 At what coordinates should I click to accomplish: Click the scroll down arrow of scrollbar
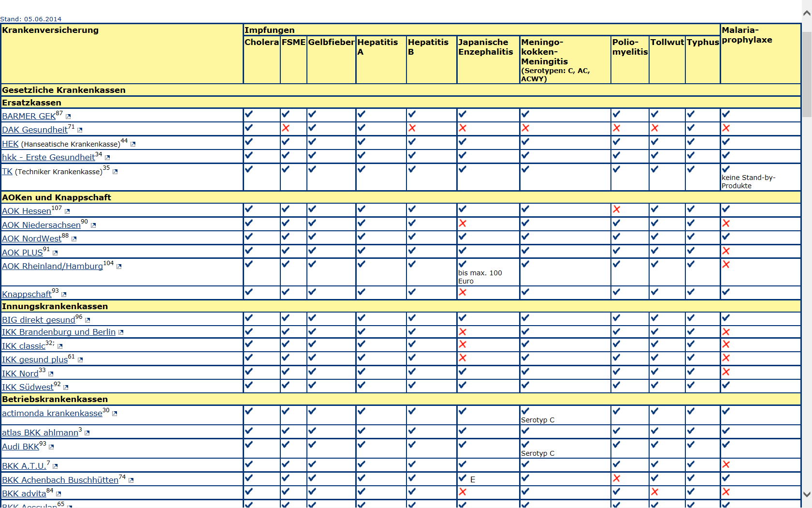807,494
